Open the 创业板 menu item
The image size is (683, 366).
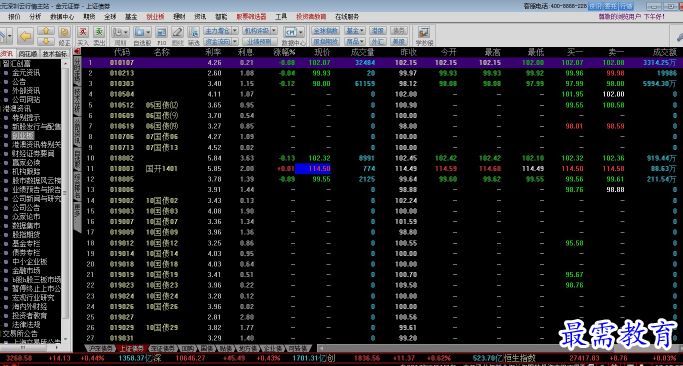click(155, 17)
